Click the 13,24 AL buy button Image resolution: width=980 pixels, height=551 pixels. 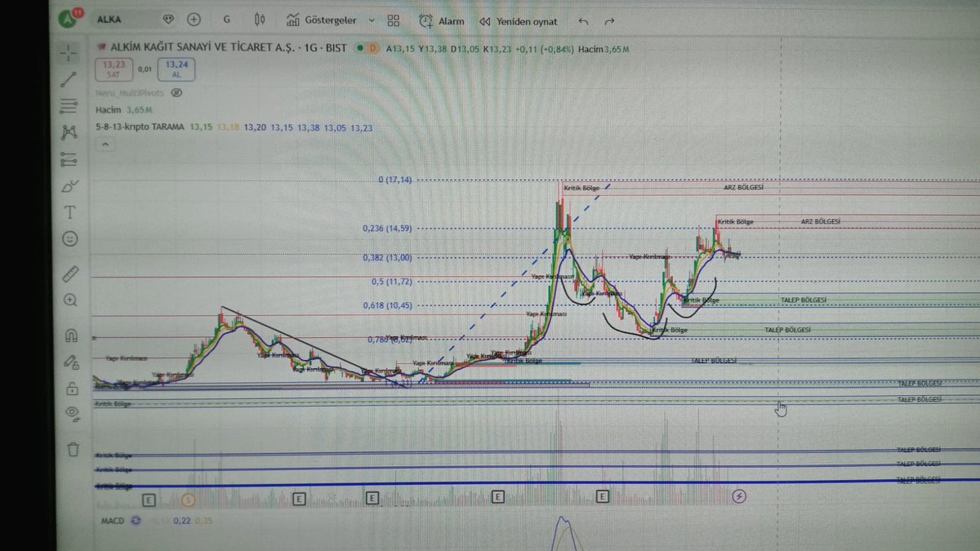[x=175, y=68]
